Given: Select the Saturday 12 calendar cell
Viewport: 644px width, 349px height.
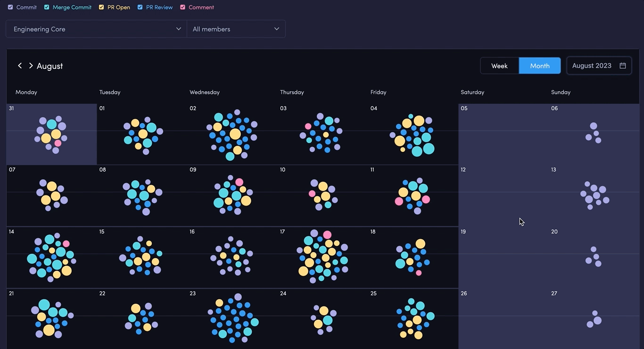Looking at the screenshot, I should click(503, 196).
